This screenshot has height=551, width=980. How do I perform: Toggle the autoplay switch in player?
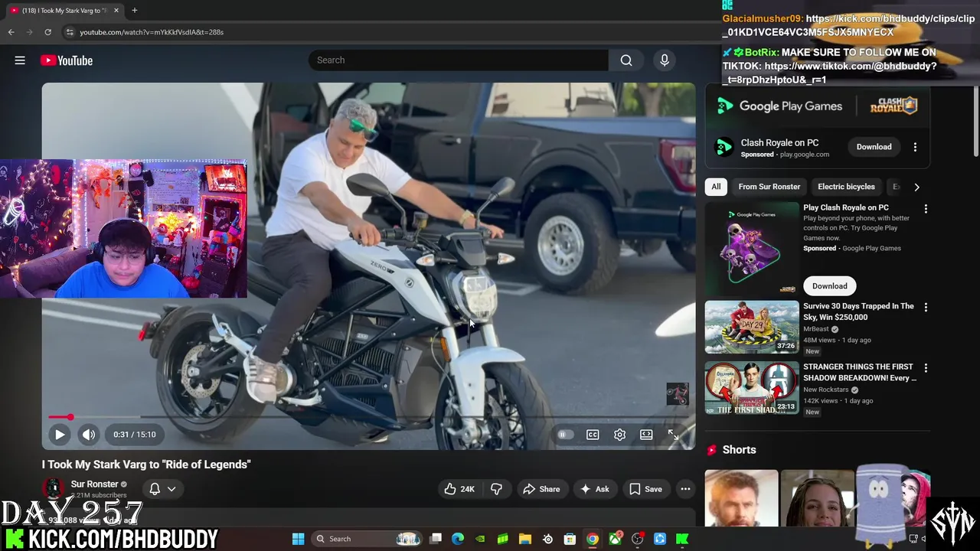pyautogui.click(x=565, y=435)
